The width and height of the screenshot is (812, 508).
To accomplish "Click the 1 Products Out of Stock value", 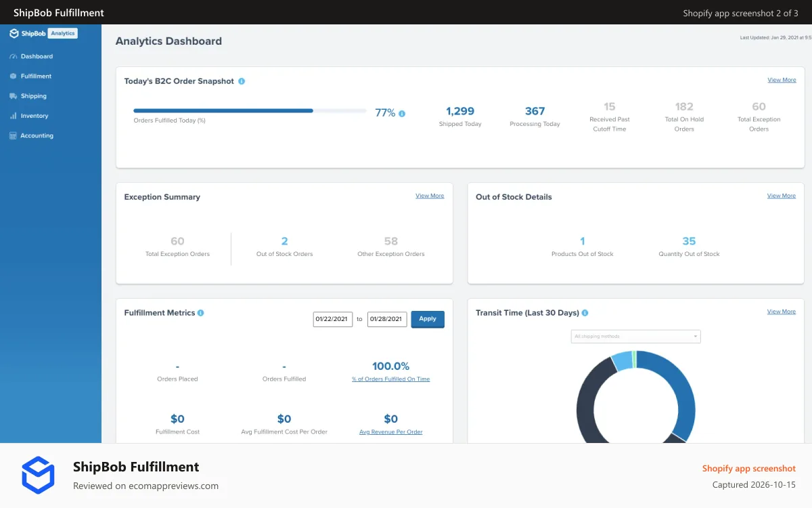I will [583, 241].
